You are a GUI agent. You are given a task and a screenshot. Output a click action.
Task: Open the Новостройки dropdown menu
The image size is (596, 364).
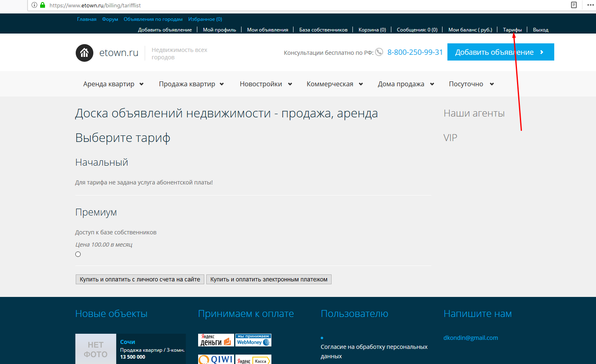266,84
